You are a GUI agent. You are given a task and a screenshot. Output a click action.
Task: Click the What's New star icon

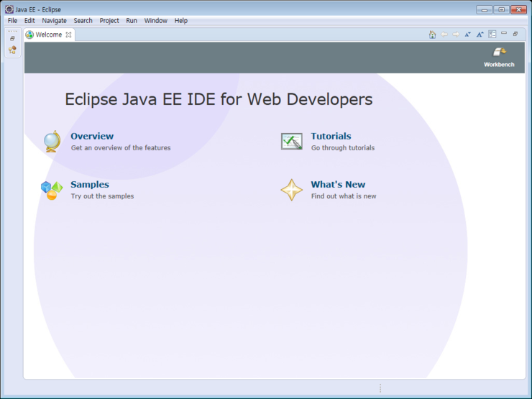(x=291, y=190)
